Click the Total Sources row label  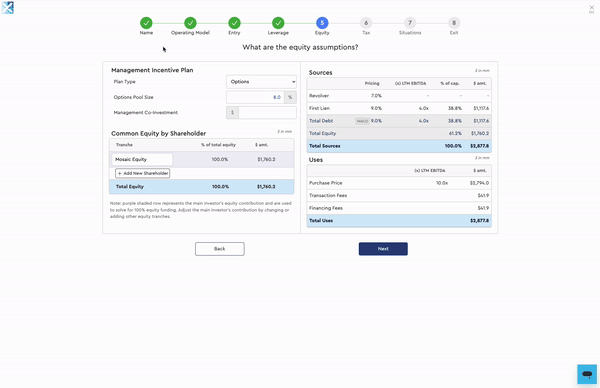click(x=324, y=146)
